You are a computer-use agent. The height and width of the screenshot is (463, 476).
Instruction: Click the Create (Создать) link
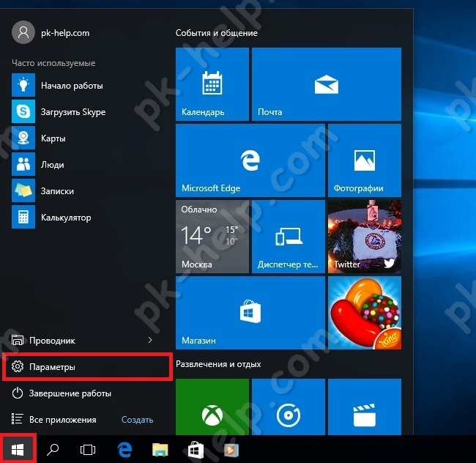pos(137,420)
